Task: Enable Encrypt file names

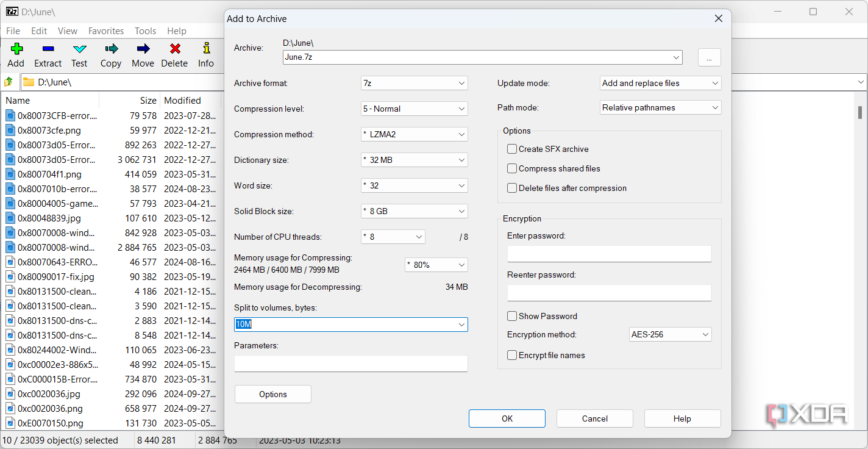Action: click(511, 355)
